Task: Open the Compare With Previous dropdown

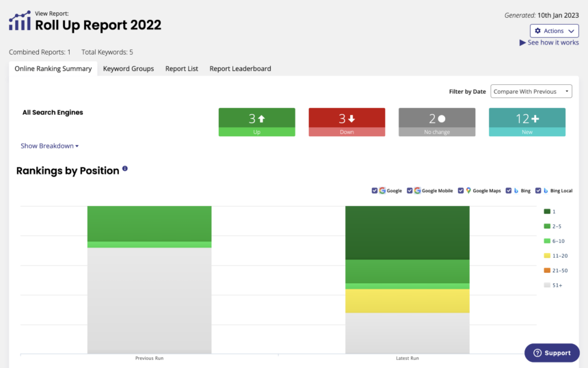Action: [532, 92]
